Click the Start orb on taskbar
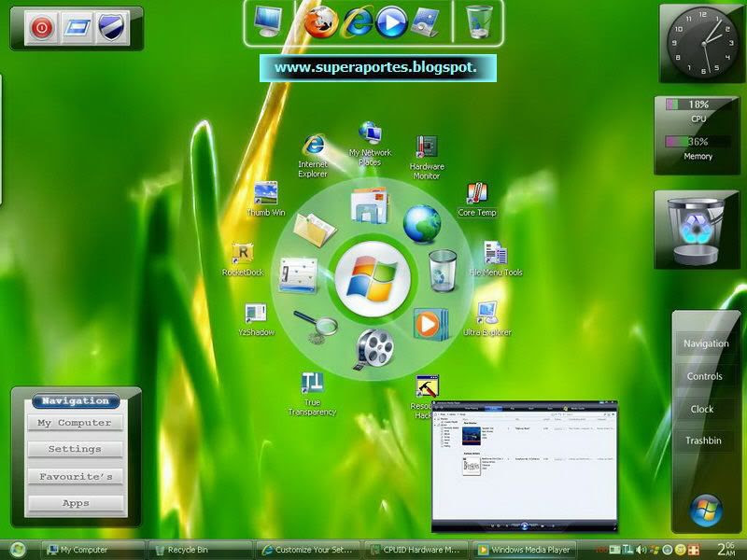The width and height of the screenshot is (747, 560). (x=18, y=550)
